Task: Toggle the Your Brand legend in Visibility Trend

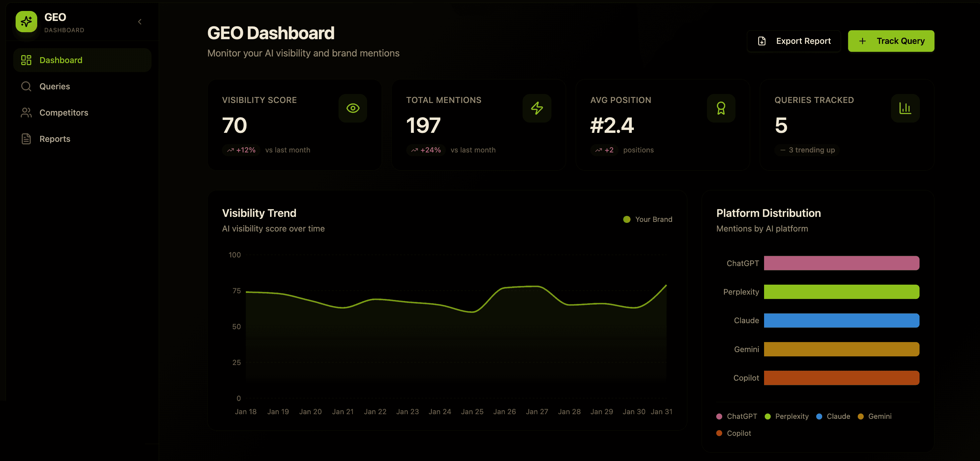Action: tap(647, 220)
